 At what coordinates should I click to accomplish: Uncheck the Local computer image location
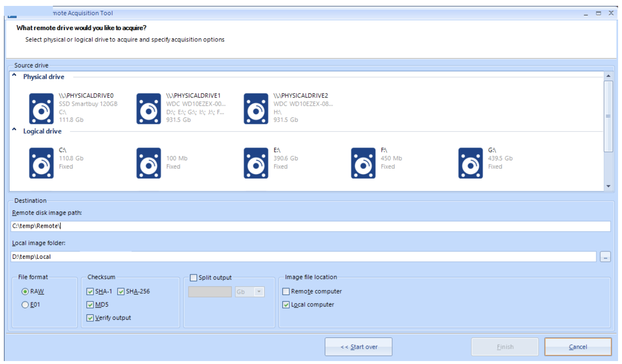click(286, 304)
